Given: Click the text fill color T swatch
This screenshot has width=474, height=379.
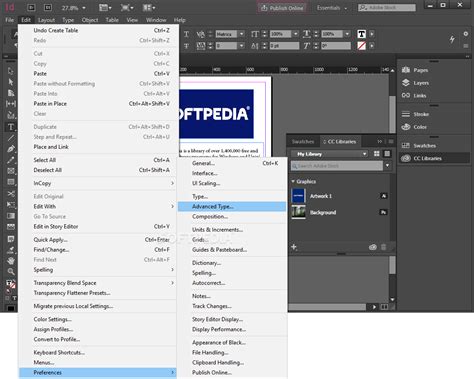Looking at the screenshot, I should point(361,34).
